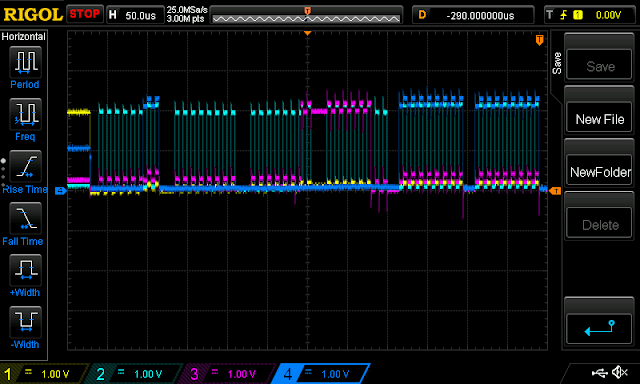Click the orange trigger position marker atop grid

(x=308, y=33)
